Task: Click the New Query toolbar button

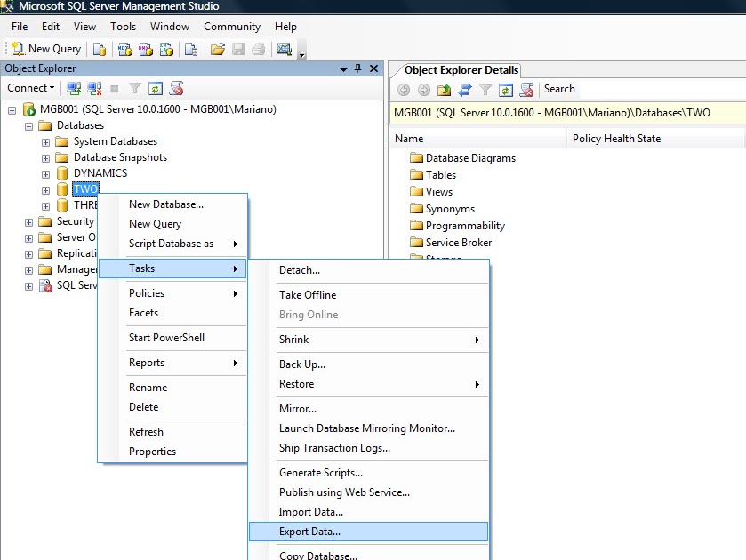Action: tap(46, 49)
